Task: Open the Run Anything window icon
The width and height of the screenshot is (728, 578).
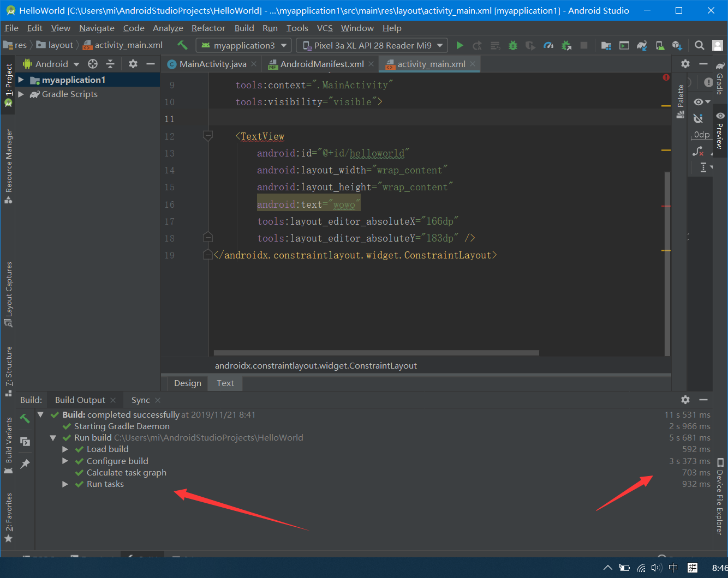Action: coord(624,45)
